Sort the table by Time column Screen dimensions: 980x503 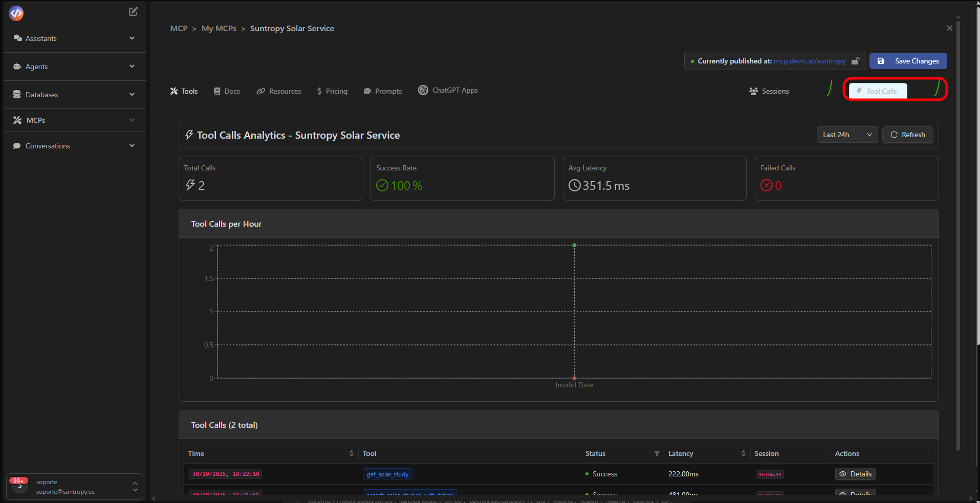click(352, 453)
